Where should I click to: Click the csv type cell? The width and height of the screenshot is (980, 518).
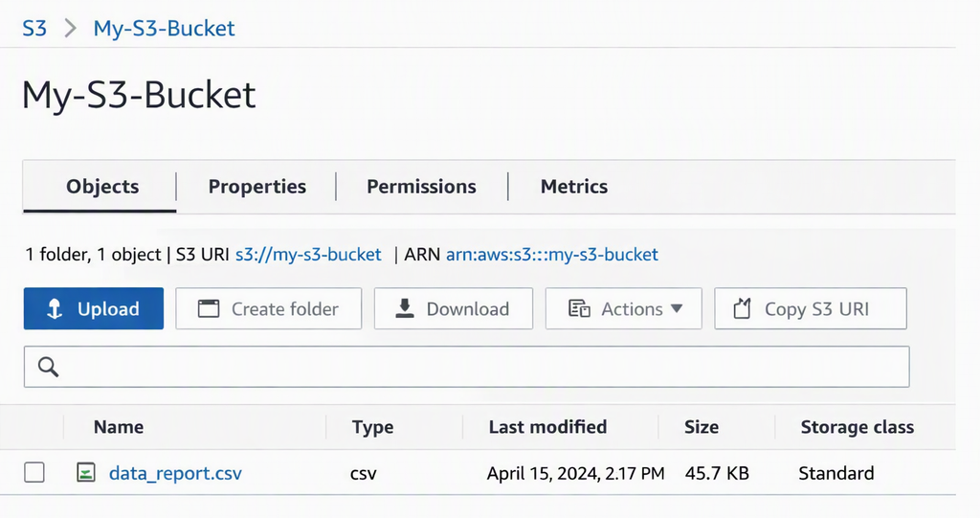click(363, 474)
